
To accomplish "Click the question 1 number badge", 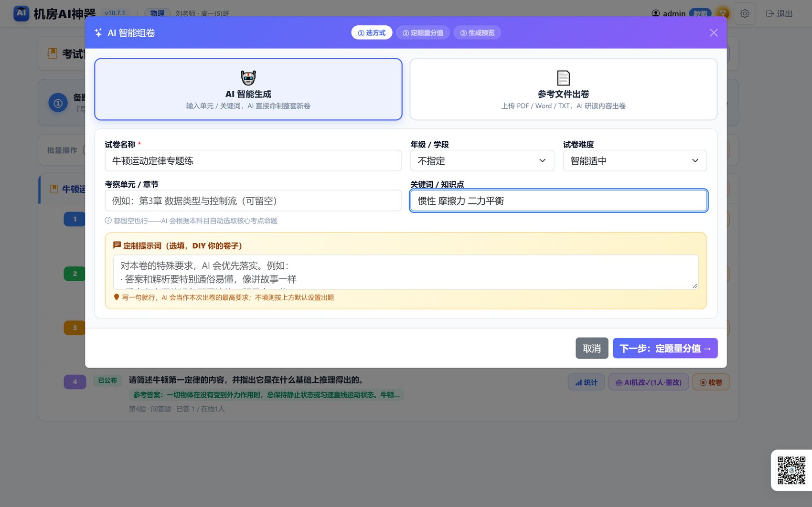I will 75,219.
